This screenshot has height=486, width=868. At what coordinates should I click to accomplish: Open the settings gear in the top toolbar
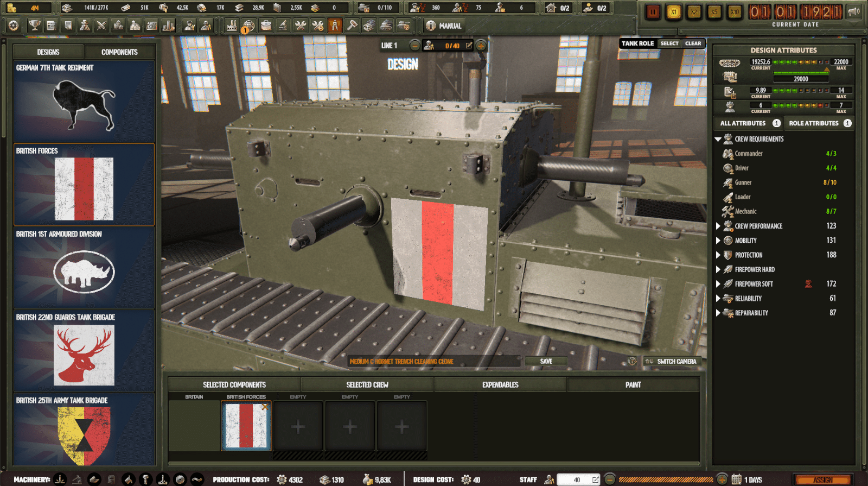[14, 26]
